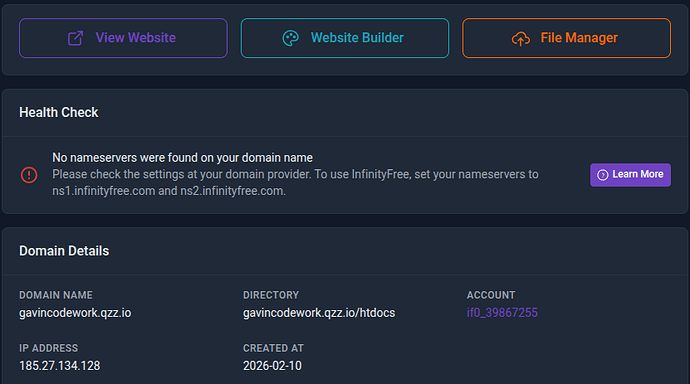
Task: Open the Website Builder
Action: tap(345, 38)
